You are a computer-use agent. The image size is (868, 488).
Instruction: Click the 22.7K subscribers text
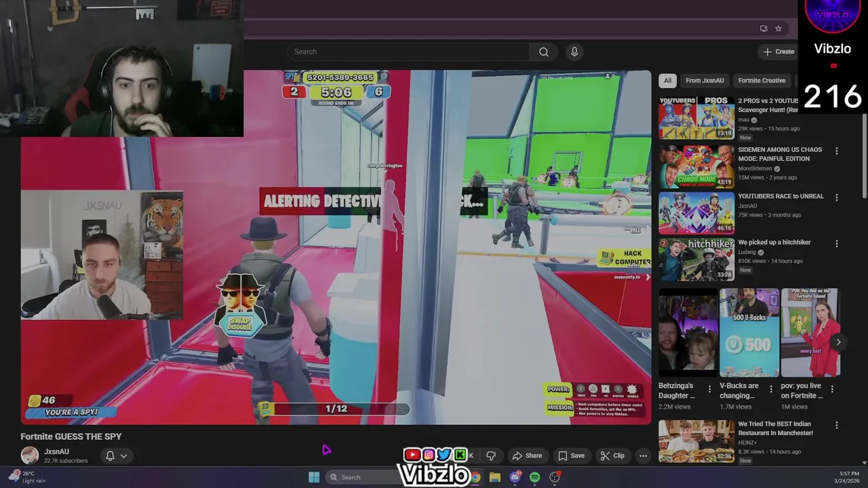click(x=66, y=461)
